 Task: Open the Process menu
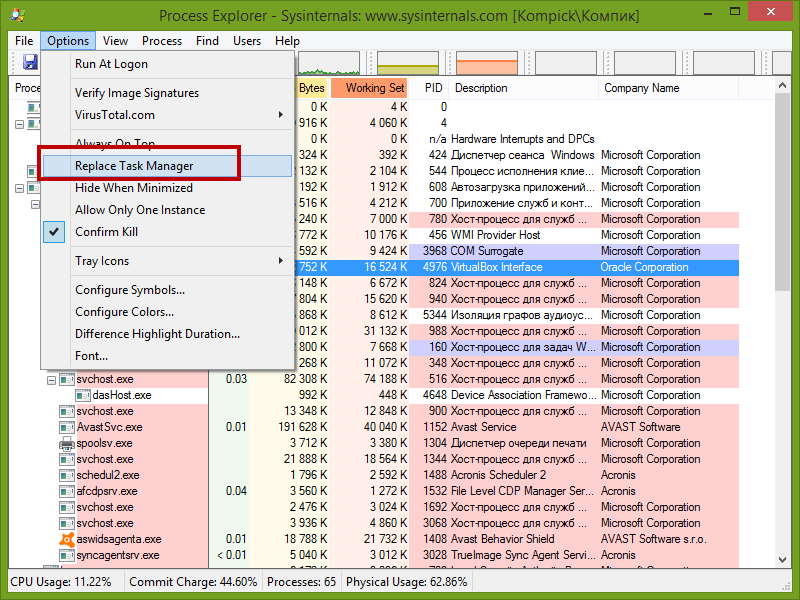(x=162, y=41)
